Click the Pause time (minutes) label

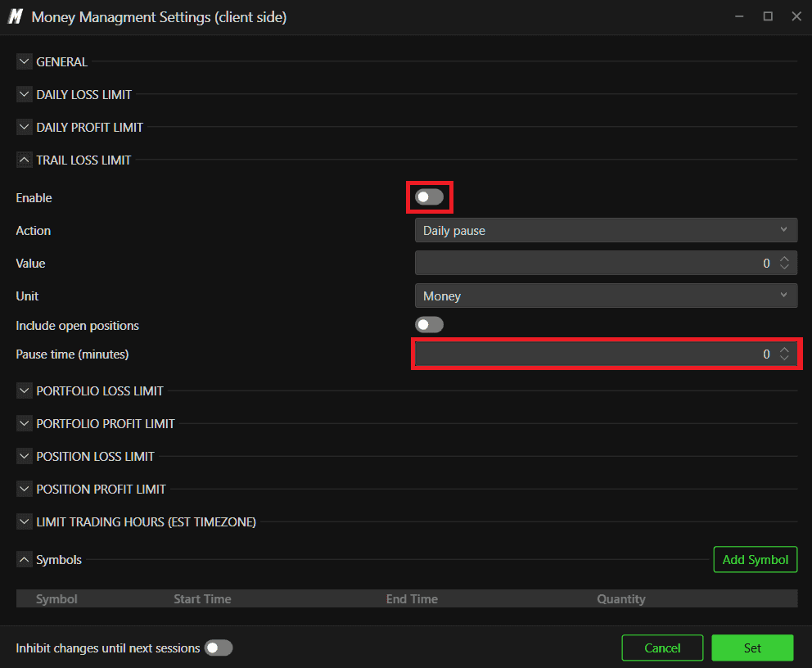pos(72,354)
